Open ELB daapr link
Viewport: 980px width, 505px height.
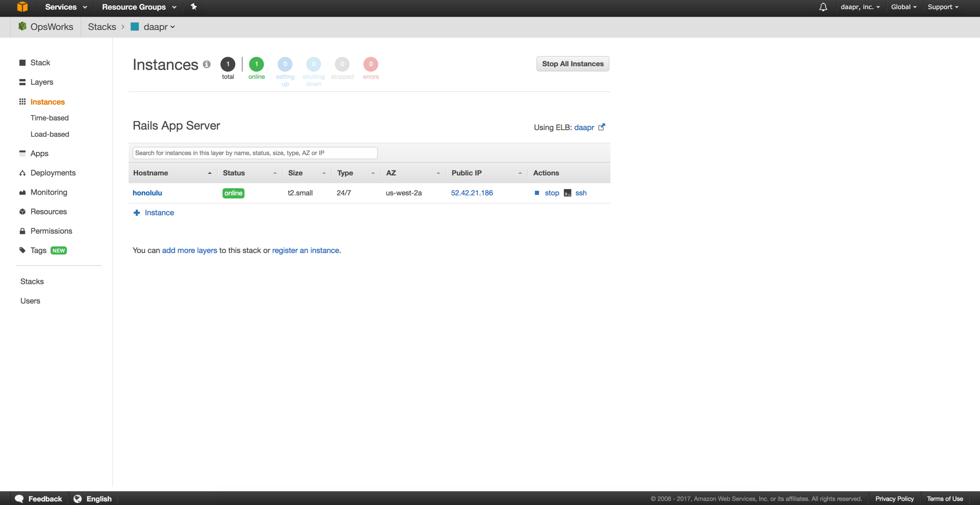584,127
